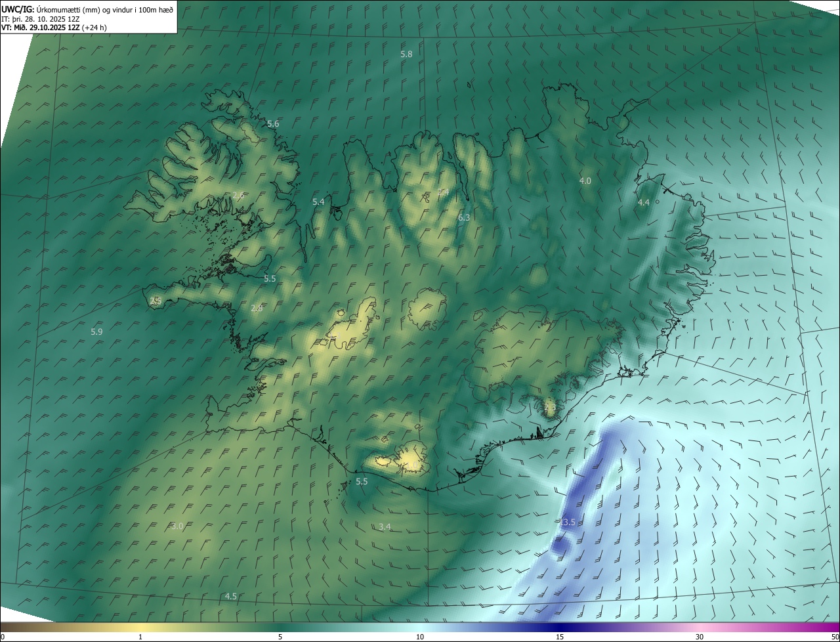Click the '5.4' value in Húnaflói bay
The width and height of the screenshot is (840, 642).
point(318,202)
